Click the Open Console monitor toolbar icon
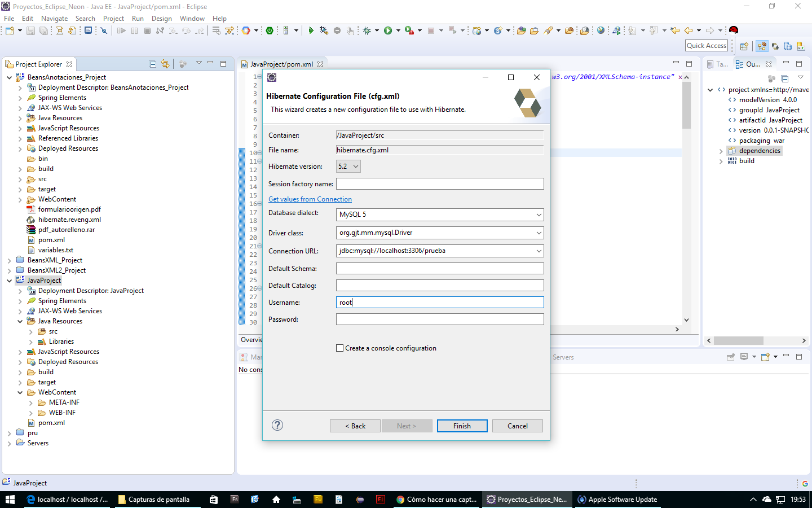 point(88,30)
